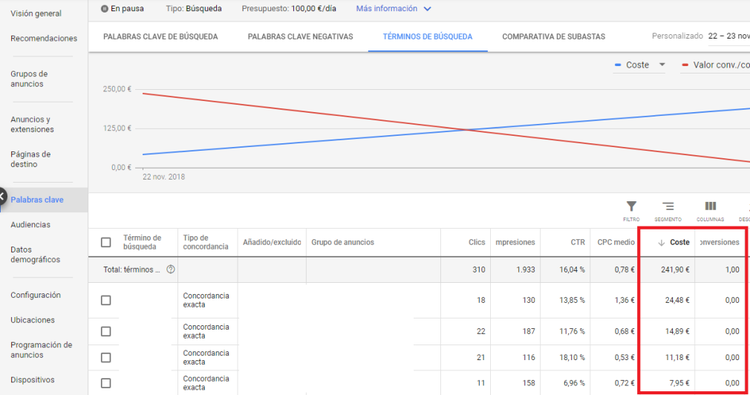The height and width of the screenshot is (395, 750).
Task: Collapse the sidebar with the black arrow icon
Action: [2, 197]
